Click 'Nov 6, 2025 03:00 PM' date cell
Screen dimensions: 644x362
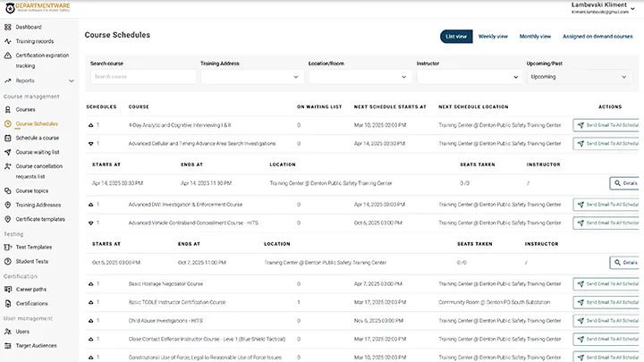point(378,321)
